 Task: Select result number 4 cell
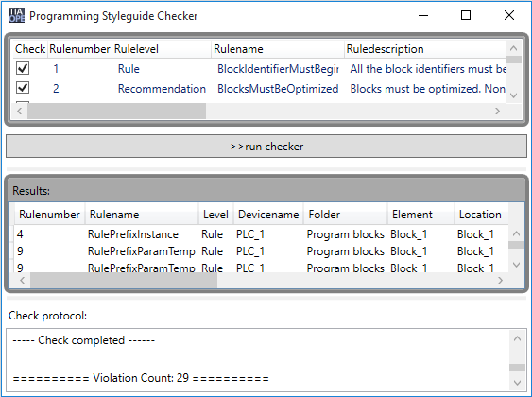(20, 234)
